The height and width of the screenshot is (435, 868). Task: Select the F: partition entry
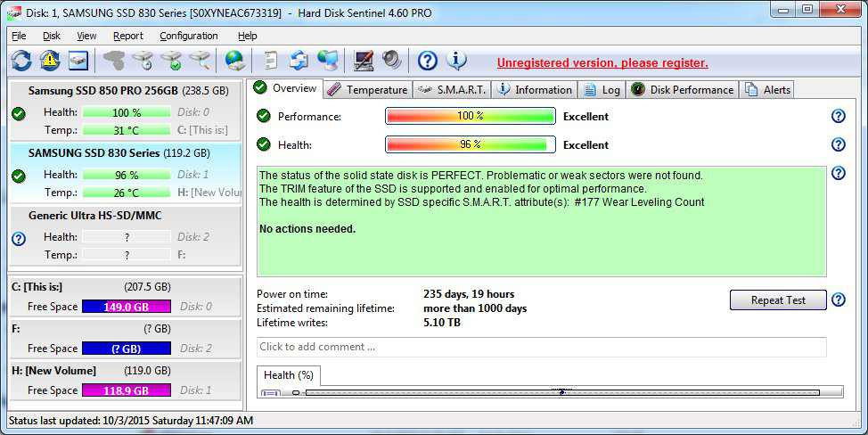click(x=126, y=338)
